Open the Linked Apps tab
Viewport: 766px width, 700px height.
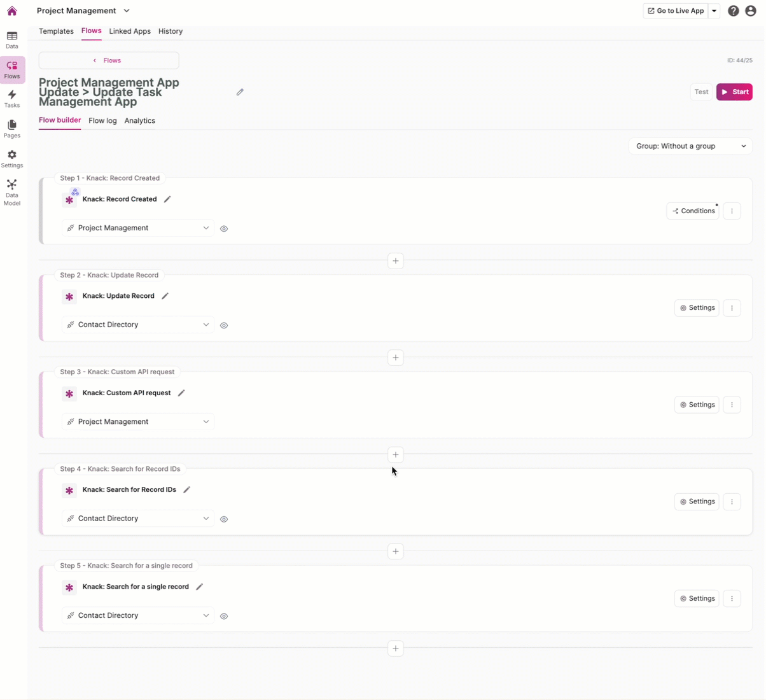130,31
